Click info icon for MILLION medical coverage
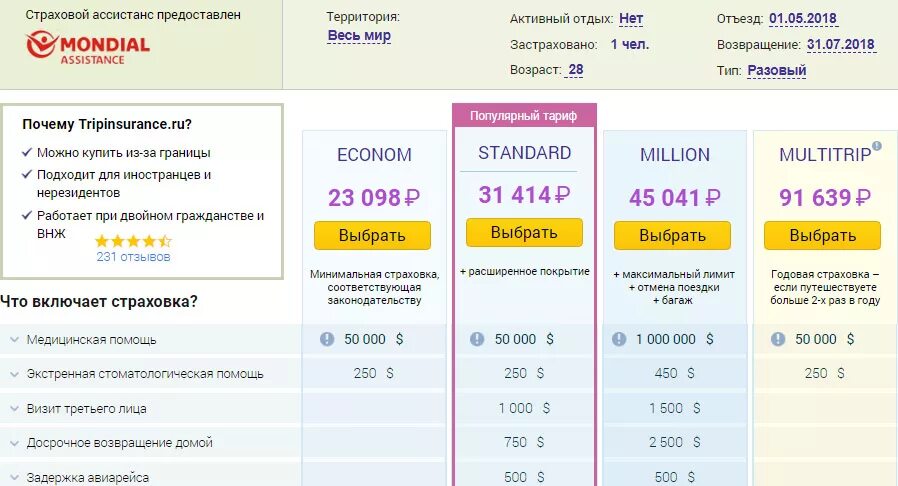Image resolution: width=898 pixels, height=486 pixels. click(619, 339)
